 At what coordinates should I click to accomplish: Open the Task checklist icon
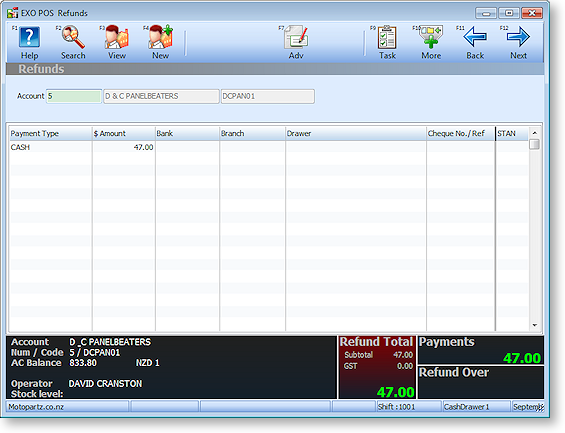pyautogui.click(x=387, y=37)
